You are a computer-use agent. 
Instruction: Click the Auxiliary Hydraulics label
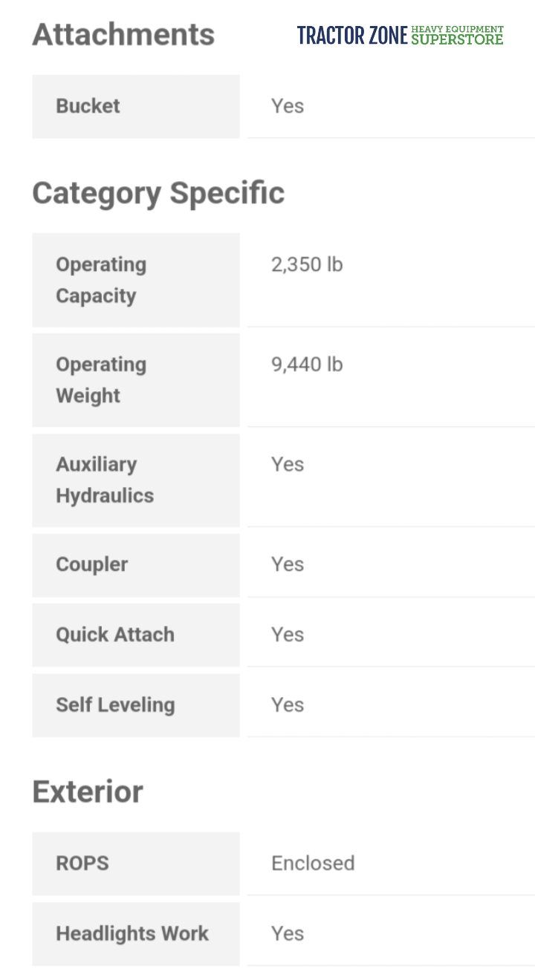click(x=105, y=480)
